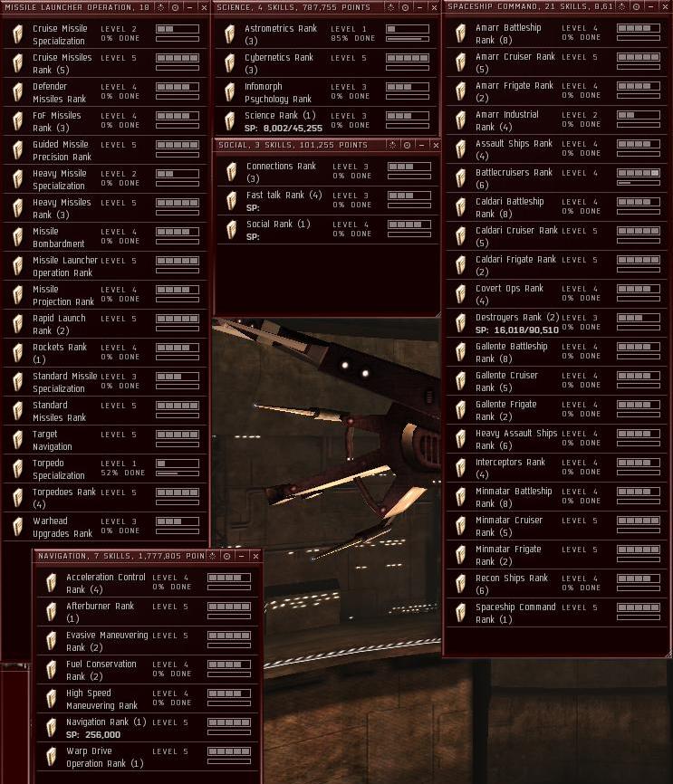Click the Covert Ops skill book icon
The image size is (673, 784).
coord(461,294)
